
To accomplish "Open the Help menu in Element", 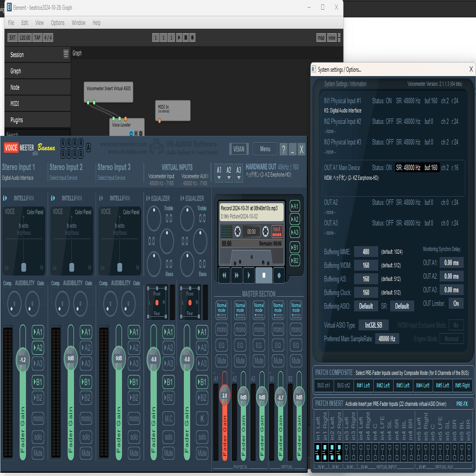I will click(97, 23).
